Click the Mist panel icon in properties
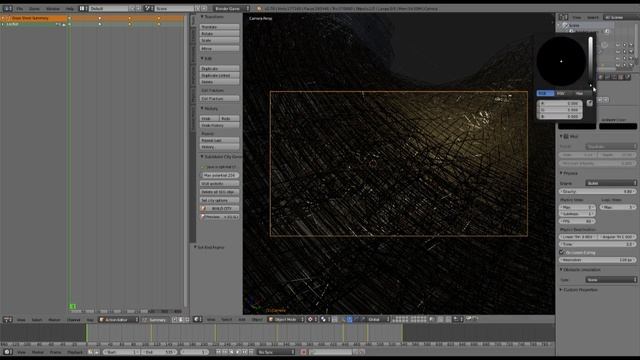Screen dimensions: 640x360 tap(566, 136)
